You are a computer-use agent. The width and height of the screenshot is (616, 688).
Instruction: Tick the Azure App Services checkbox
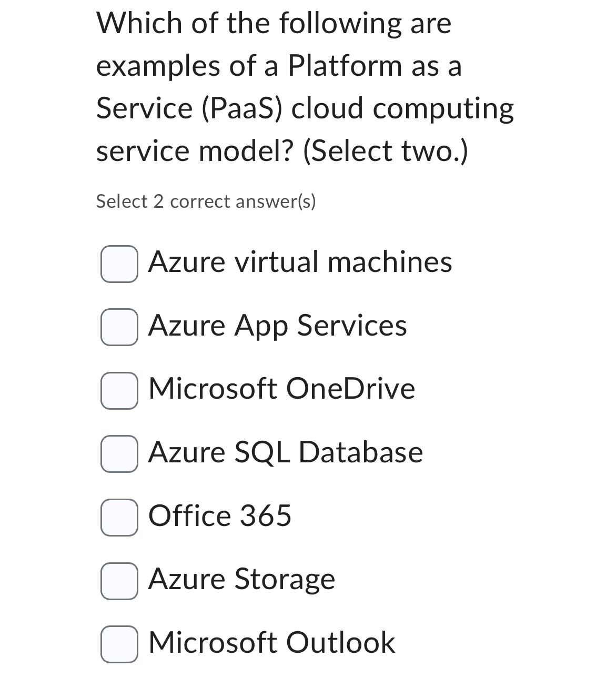pyautogui.click(x=119, y=327)
